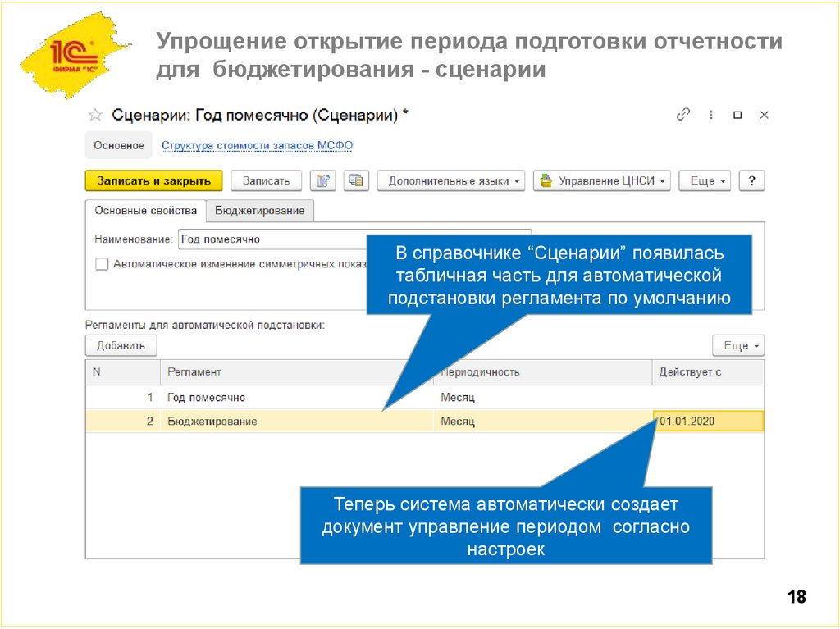
Task: Click Месяц cell in Бюджетирование row
Action: tap(543, 422)
